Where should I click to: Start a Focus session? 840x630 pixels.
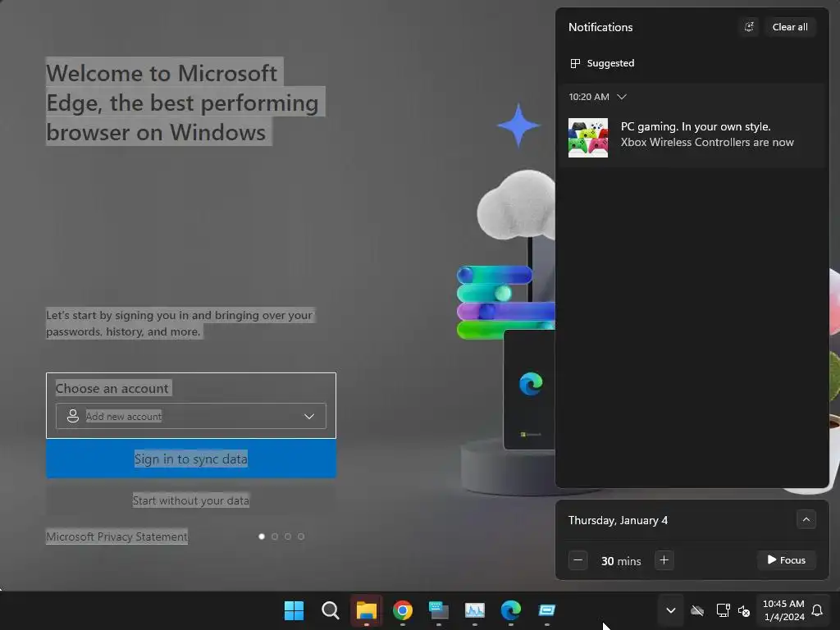point(786,560)
